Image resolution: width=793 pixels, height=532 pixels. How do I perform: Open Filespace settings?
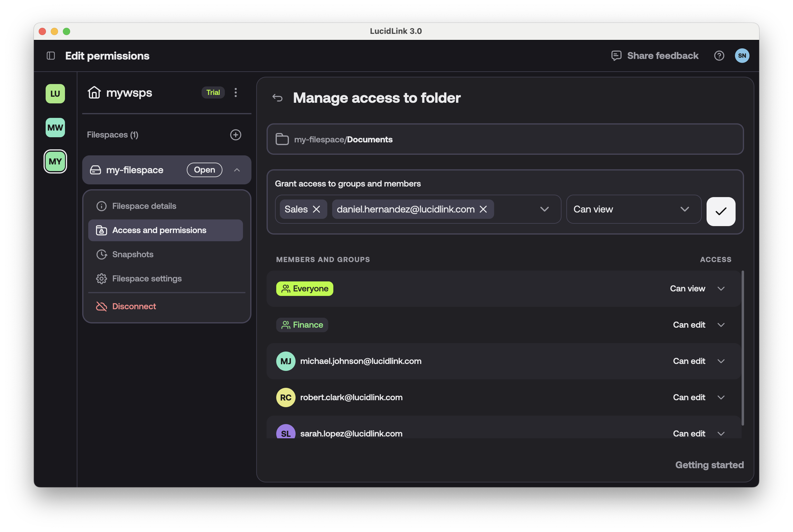click(165, 279)
